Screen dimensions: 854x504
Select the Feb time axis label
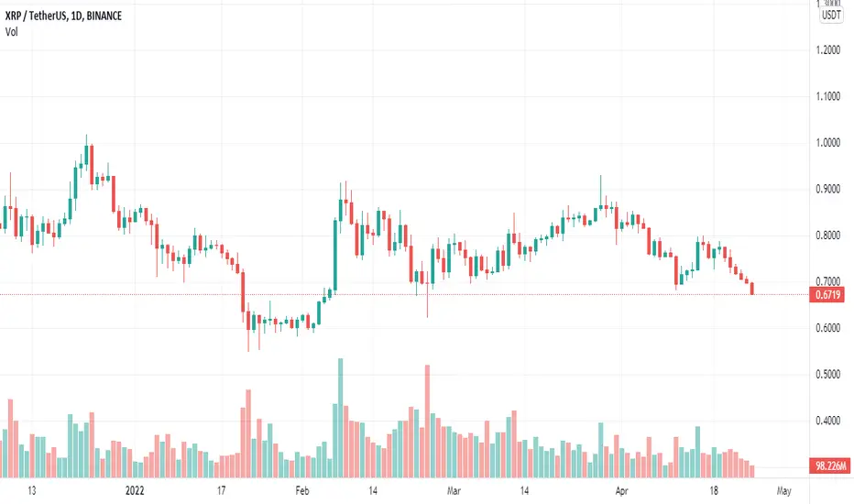[302, 490]
